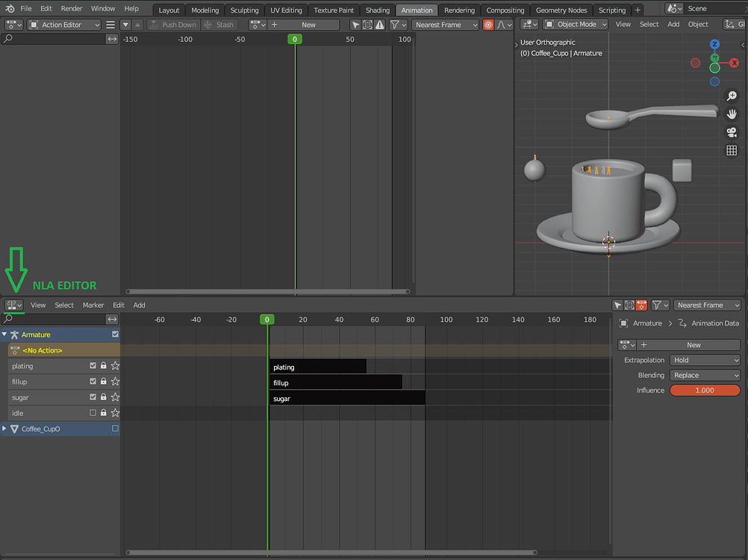Click the orange strip action icon in NLA header

(642, 305)
